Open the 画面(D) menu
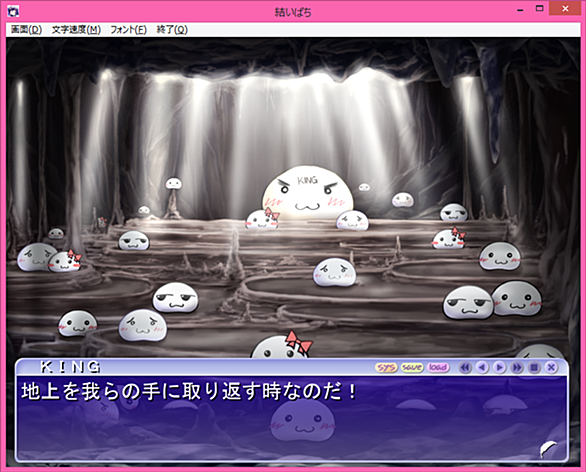The image size is (586, 472). point(26,30)
